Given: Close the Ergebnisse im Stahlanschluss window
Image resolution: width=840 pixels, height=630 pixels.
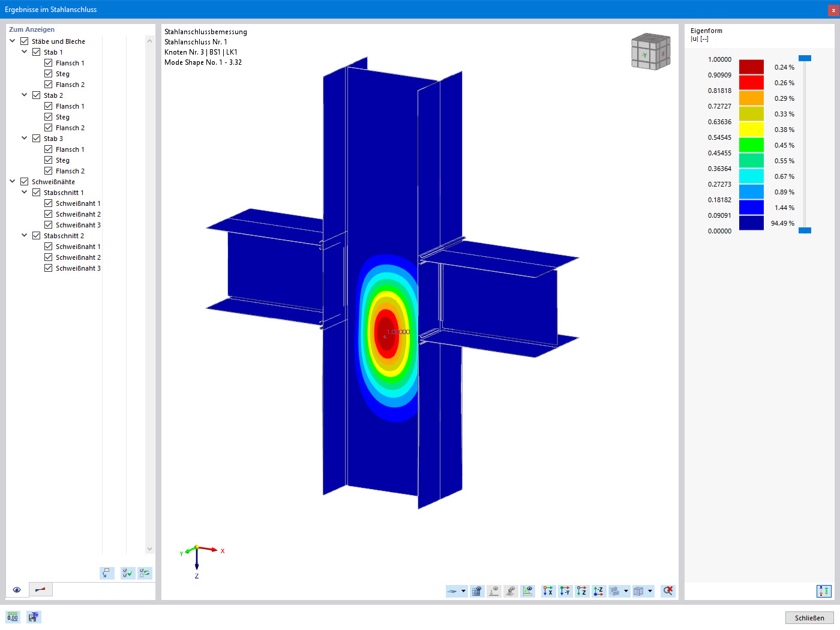Looking at the screenshot, I should click(833, 10).
